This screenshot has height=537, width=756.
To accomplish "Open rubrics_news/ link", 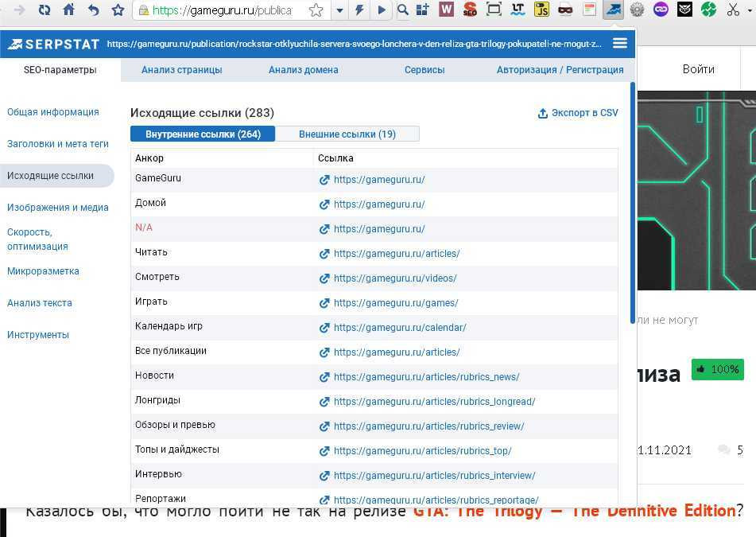I will [427, 377].
